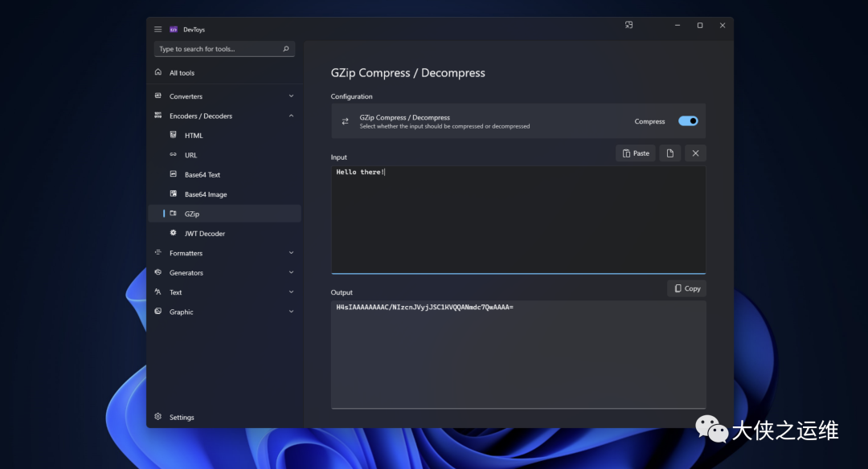
Task: Open the hamburger navigation menu
Action: coord(158,29)
